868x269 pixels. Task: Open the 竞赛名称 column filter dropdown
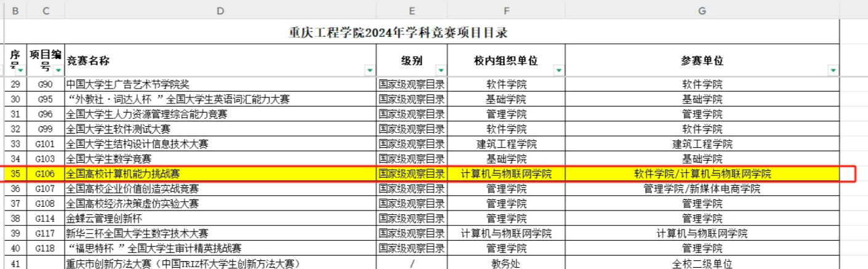(369, 71)
